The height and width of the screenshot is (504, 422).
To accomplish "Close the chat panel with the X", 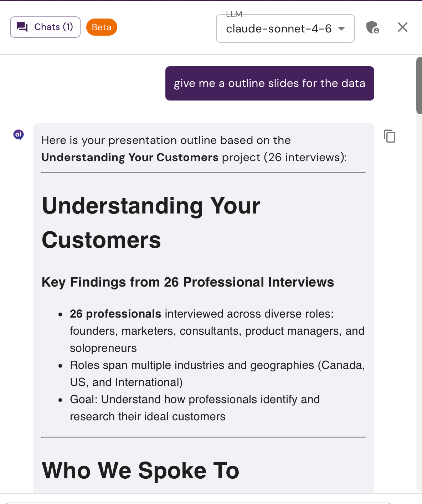I will [403, 27].
